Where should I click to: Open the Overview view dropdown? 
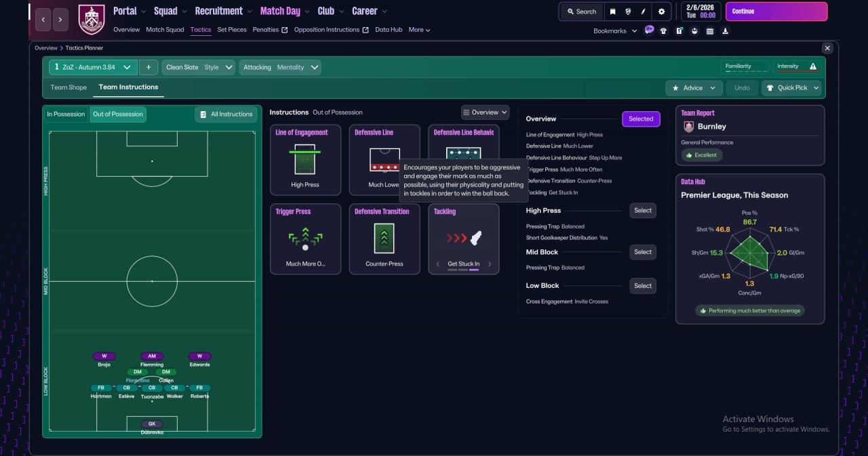(x=485, y=112)
